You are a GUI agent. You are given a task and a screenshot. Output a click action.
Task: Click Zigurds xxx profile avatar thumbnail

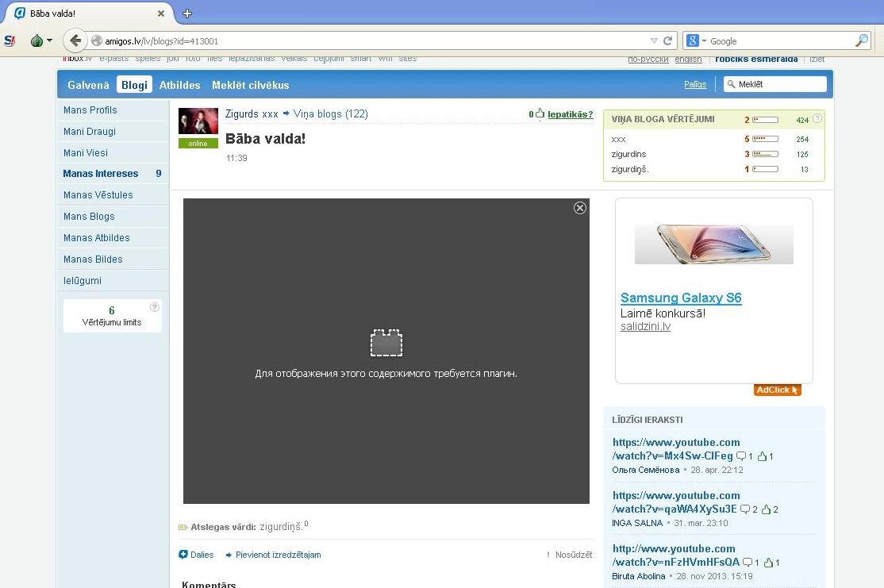click(x=198, y=121)
